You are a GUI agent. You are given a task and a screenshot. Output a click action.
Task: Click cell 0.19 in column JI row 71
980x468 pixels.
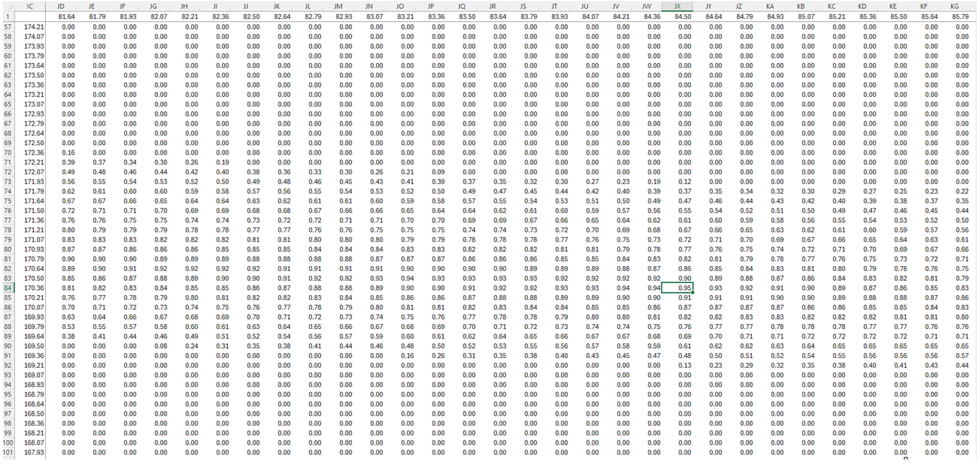click(214, 162)
